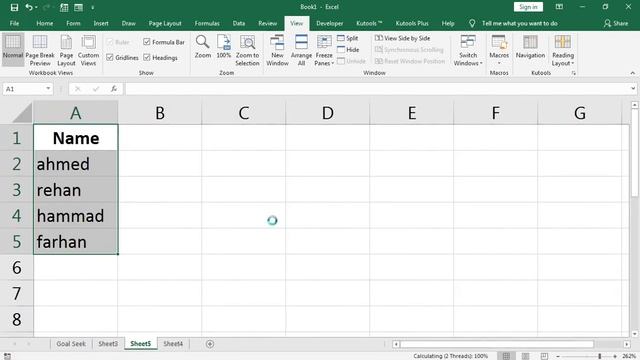Click Normal view icon in status bar
640x360 pixels.
coord(506,356)
